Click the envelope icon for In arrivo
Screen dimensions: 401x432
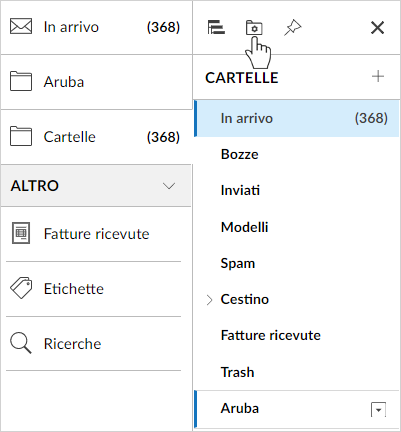21,27
